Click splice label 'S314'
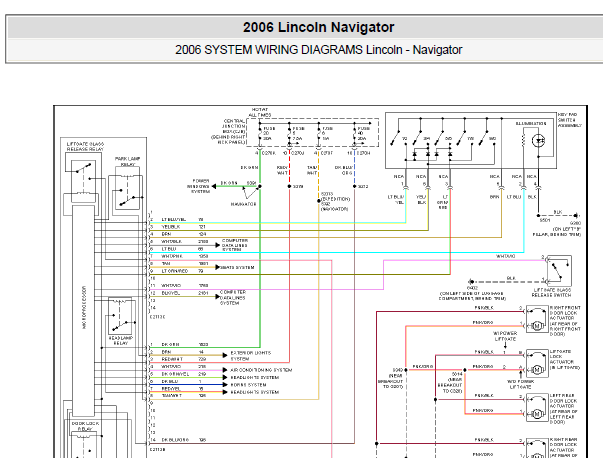 click(x=457, y=374)
